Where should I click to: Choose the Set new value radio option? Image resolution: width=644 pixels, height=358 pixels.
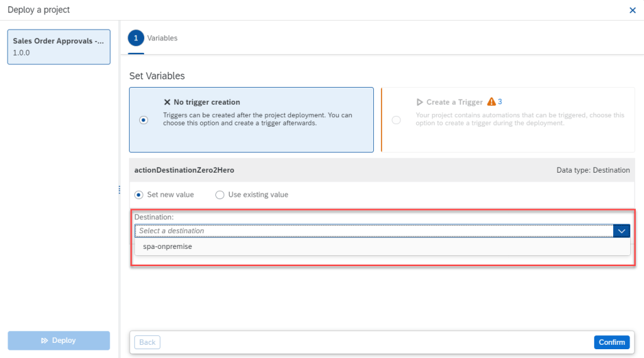(139, 195)
